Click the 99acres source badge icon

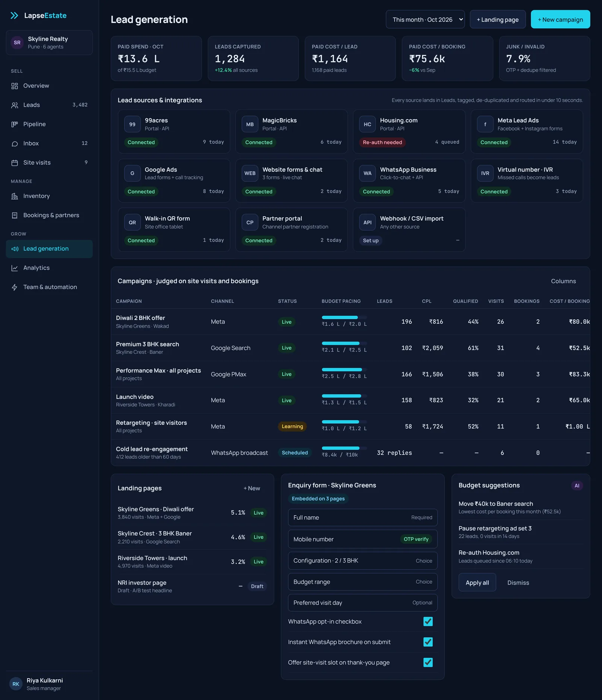pos(132,124)
